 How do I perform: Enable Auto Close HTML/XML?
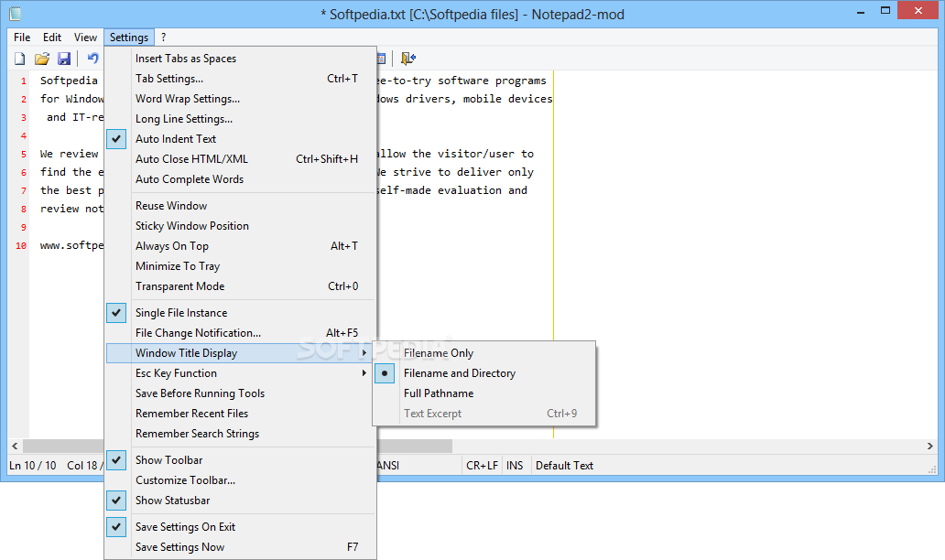pyautogui.click(x=240, y=159)
